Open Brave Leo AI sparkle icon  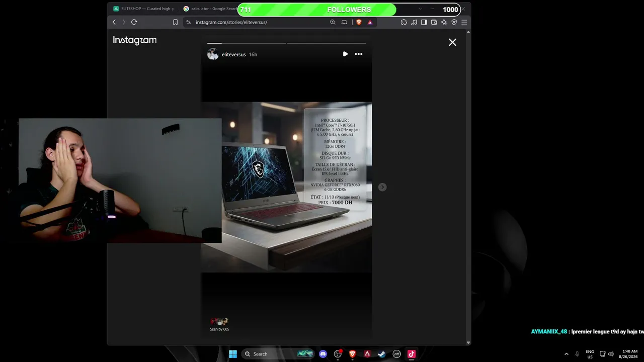[x=444, y=22]
